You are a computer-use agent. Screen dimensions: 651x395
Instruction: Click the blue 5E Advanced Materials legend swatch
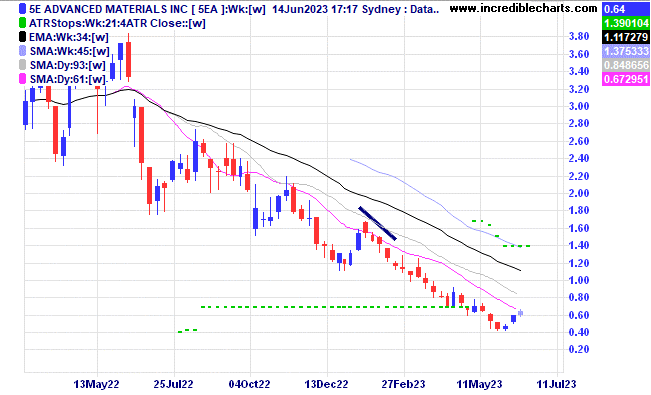(x=22, y=9)
